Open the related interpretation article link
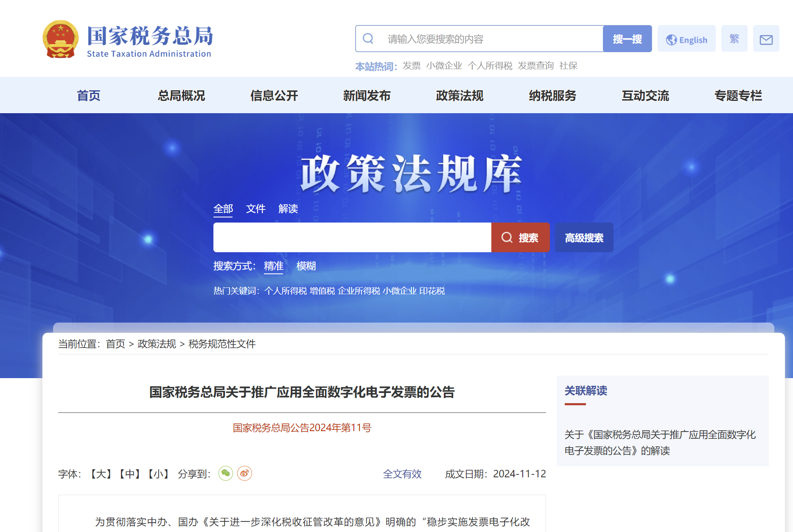Viewport: 793px width, 532px height. 660,443
